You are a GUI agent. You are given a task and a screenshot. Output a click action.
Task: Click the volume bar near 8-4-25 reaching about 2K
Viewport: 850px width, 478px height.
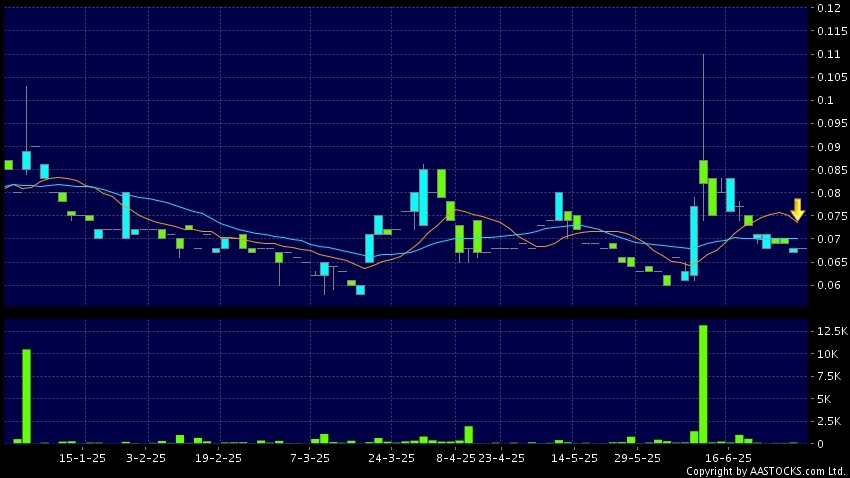point(469,435)
